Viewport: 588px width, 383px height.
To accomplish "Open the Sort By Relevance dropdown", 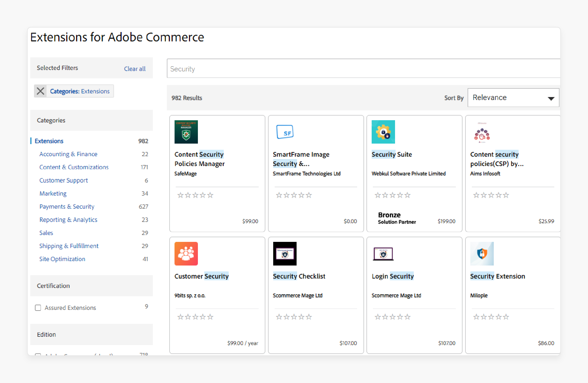I will (513, 98).
